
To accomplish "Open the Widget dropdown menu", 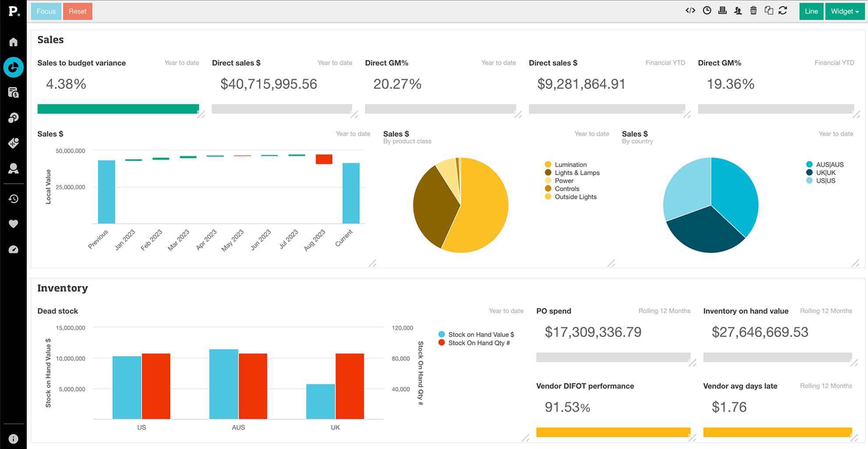I will coord(844,11).
